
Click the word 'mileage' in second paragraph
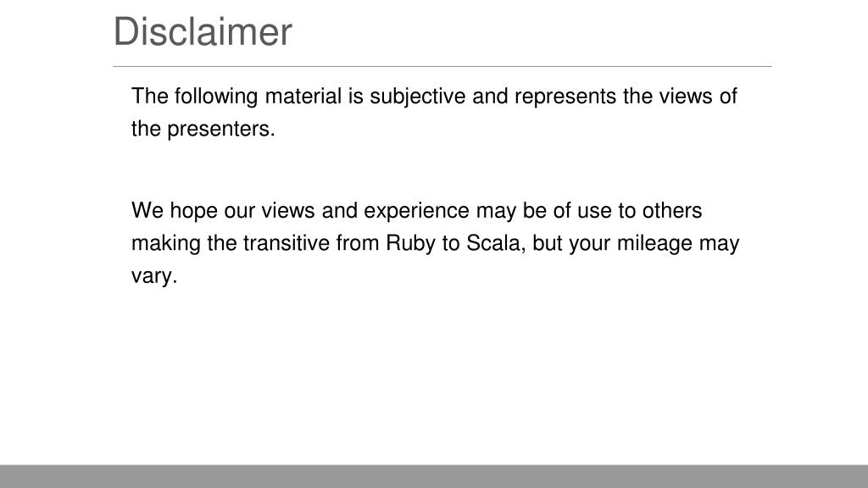(655, 244)
